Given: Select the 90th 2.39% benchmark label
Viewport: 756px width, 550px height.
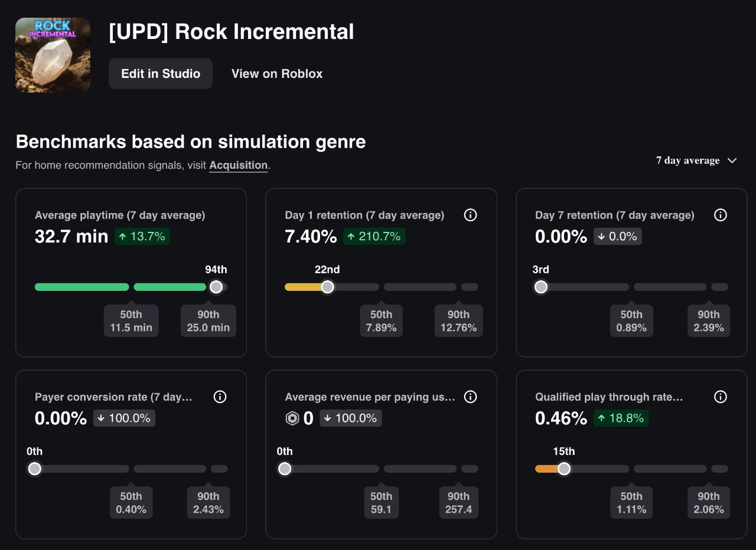Looking at the screenshot, I should (x=709, y=321).
